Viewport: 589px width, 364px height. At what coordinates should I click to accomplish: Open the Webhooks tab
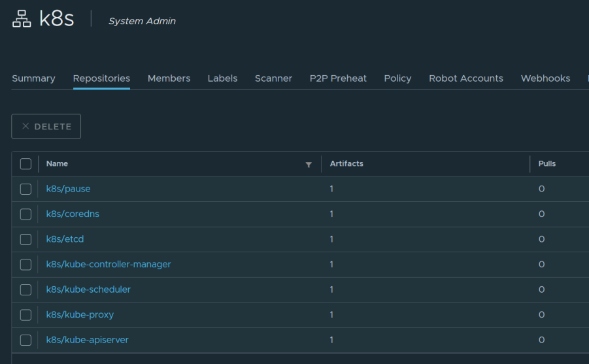tap(545, 78)
